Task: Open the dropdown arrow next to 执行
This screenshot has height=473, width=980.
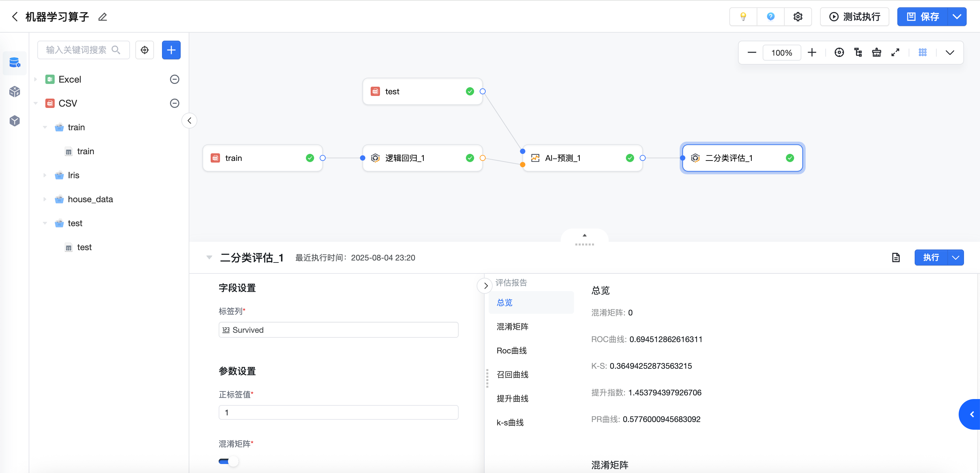Action: (955, 257)
